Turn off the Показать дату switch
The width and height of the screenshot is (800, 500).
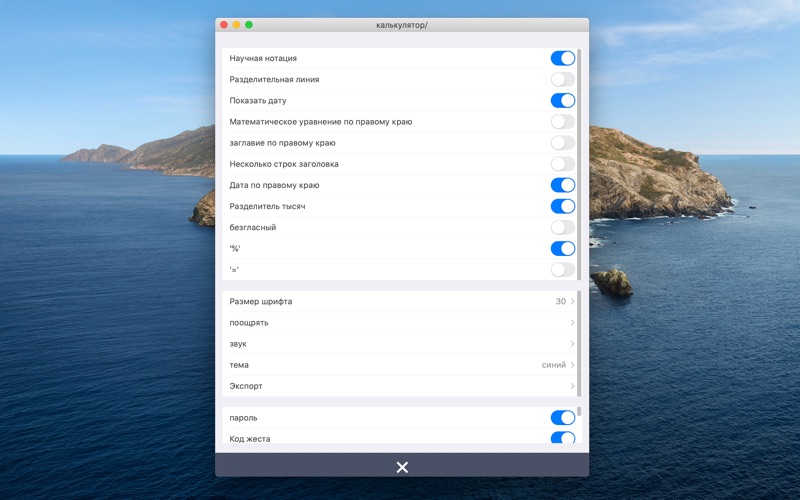563,101
